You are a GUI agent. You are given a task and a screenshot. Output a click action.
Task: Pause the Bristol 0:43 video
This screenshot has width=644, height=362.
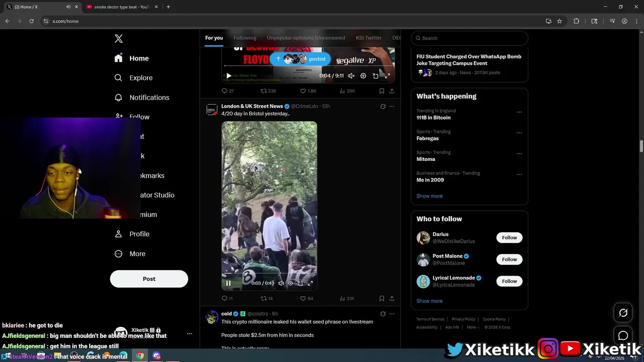pyautogui.click(x=228, y=283)
